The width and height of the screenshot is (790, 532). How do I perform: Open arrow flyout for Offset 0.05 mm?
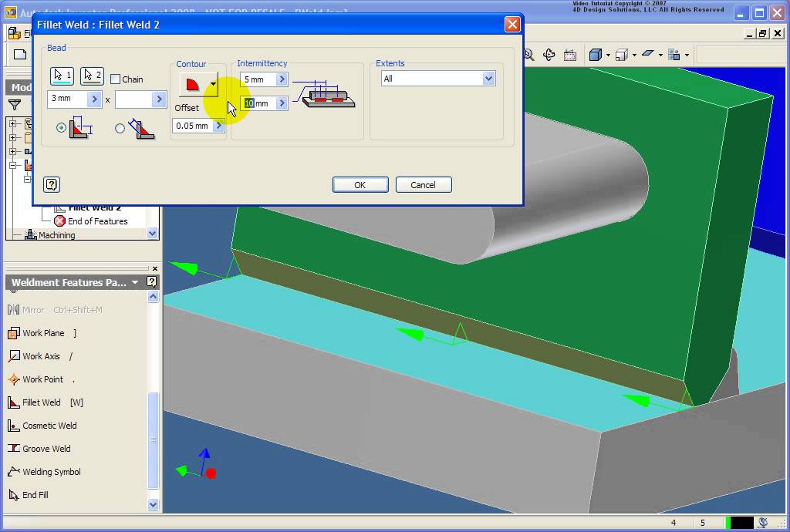click(x=218, y=126)
